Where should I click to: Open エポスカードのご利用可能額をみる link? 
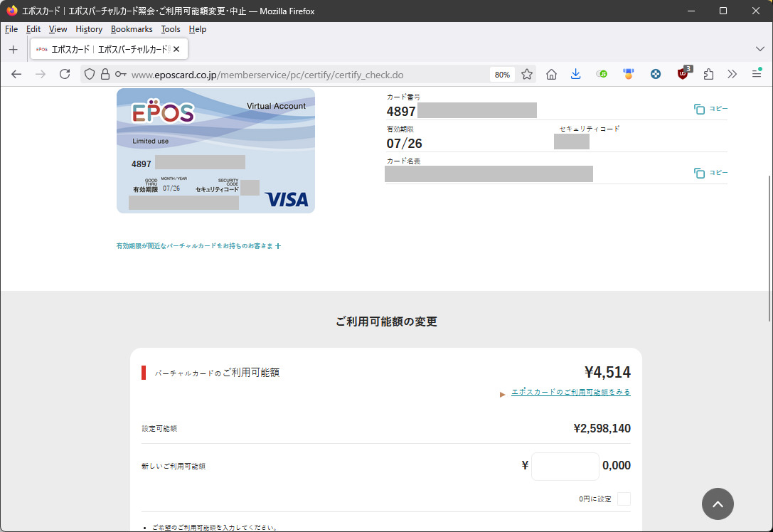pyautogui.click(x=570, y=392)
